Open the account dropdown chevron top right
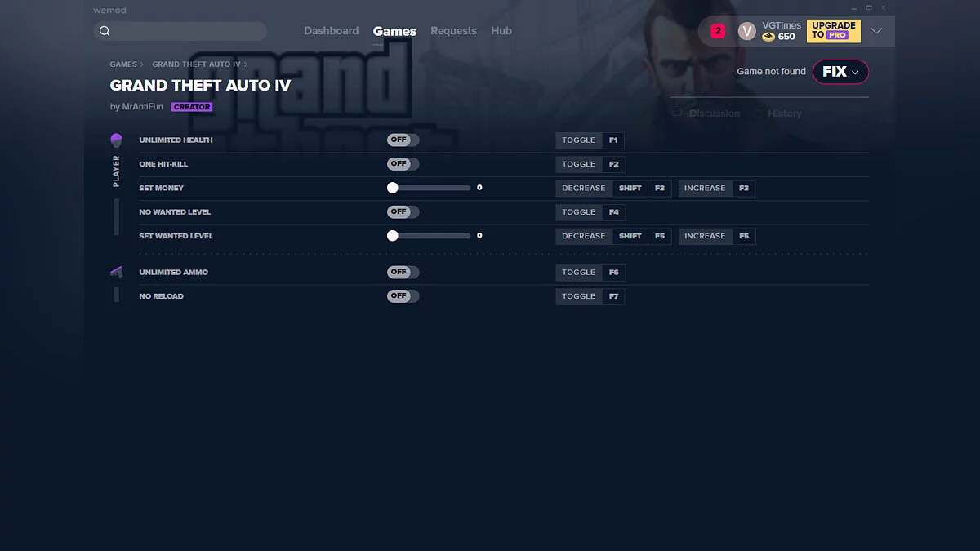Image resolution: width=980 pixels, height=551 pixels. [x=876, y=30]
